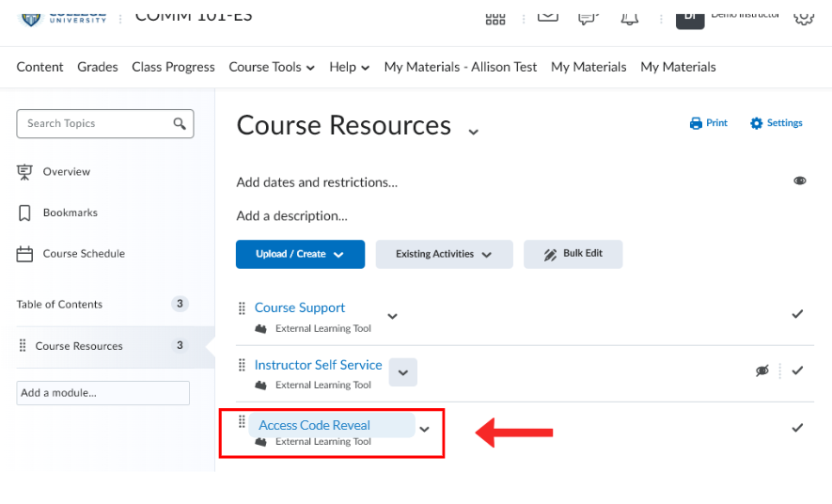Click the Course Schedule calendar icon

pyautogui.click(x=24, y=254)
